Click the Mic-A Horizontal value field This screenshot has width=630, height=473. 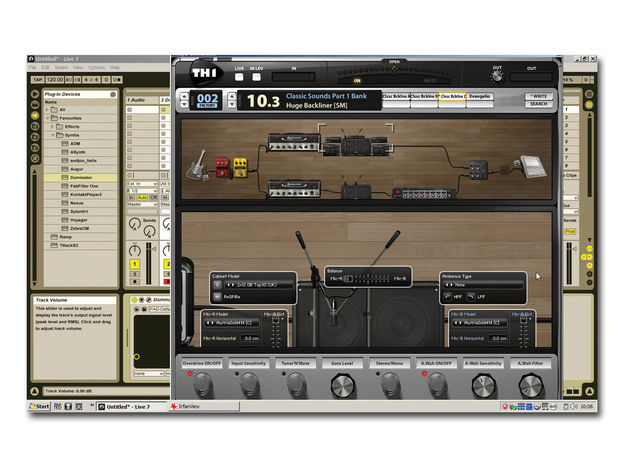(251, 338)
